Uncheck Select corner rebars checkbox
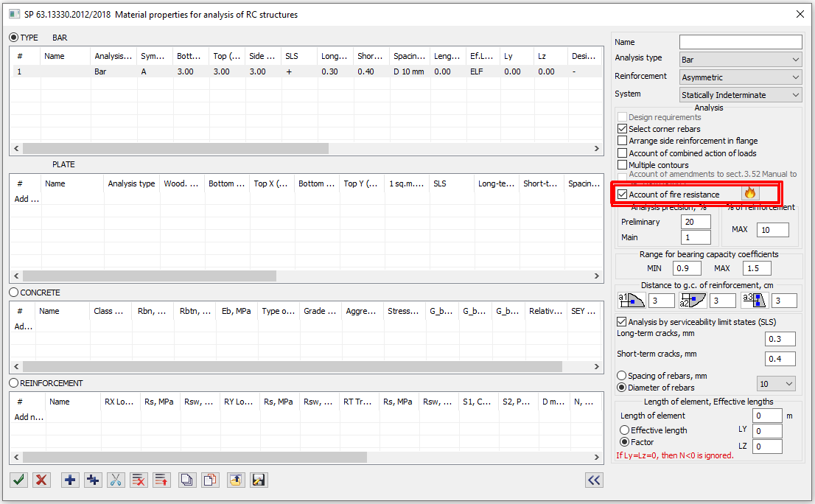 [623, 129]
